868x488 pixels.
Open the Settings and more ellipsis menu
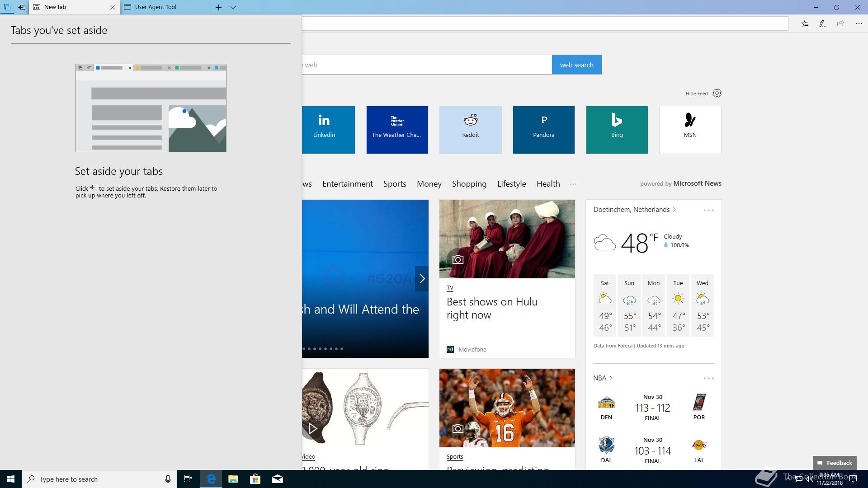pos(859,23)
